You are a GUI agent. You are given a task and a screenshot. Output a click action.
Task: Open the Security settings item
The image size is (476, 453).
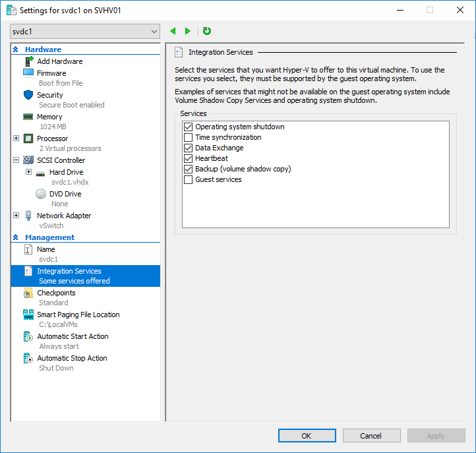click(50, 95)
